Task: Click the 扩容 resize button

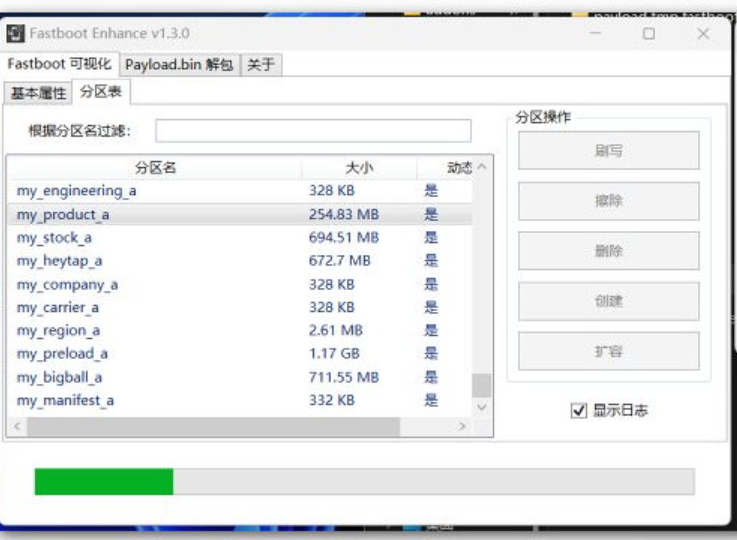Action: (x=609, y=351)
